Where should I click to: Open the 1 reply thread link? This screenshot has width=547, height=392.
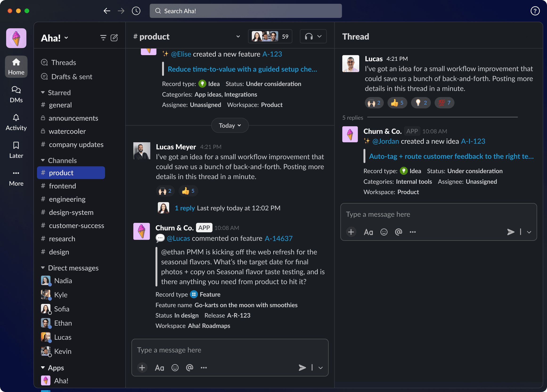(184, 208)
